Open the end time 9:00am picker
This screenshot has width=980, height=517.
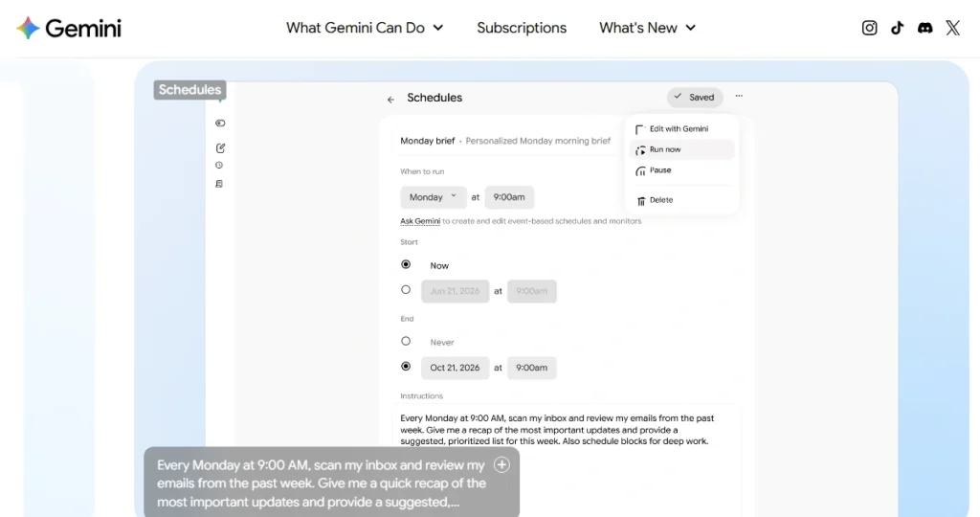[531, 368]
